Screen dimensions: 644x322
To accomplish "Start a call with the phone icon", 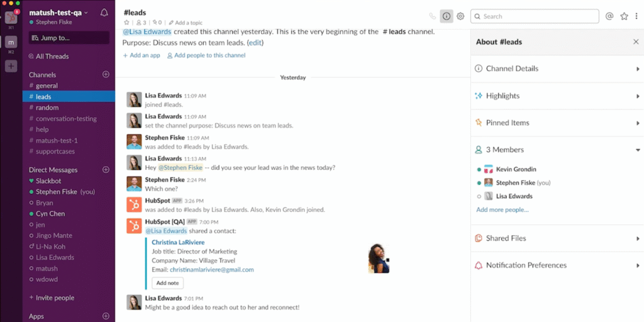I will (x=433, y=16).
